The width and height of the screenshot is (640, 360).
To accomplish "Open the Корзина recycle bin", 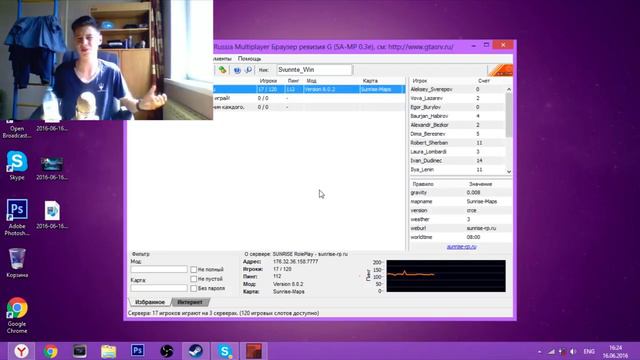I will 17,263.
